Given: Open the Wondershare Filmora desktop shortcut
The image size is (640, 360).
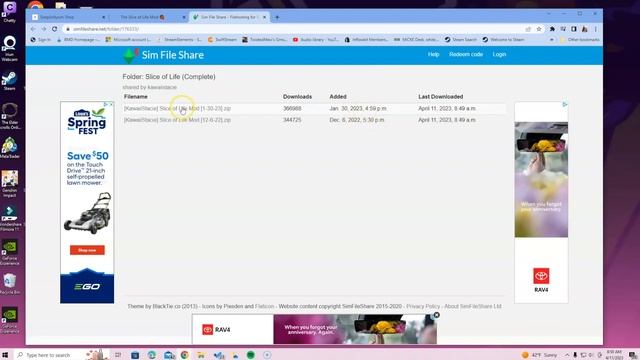Looking at the screenshot, I should click(x=9, y=218).
